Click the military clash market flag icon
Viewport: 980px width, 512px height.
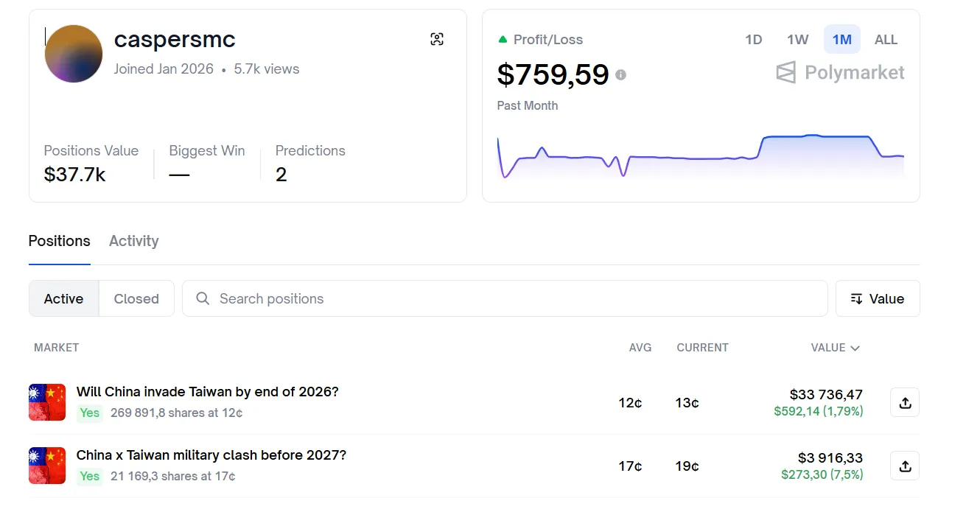coord(47,466)
